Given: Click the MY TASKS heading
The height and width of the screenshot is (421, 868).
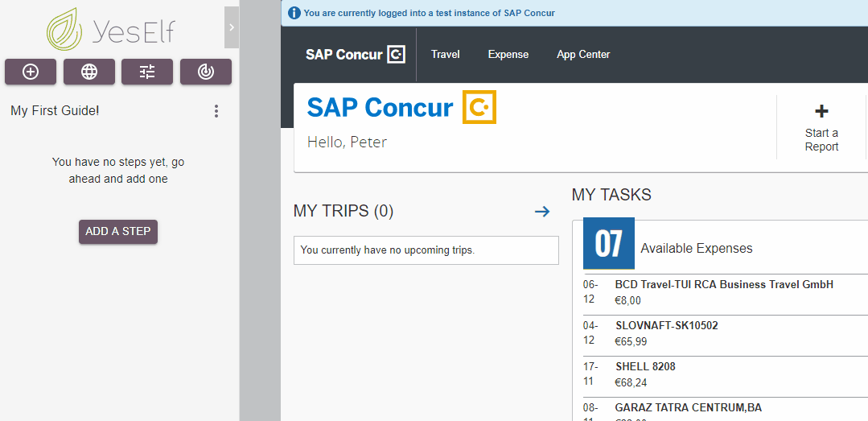Looking at the screenshot, I should 611,195.
